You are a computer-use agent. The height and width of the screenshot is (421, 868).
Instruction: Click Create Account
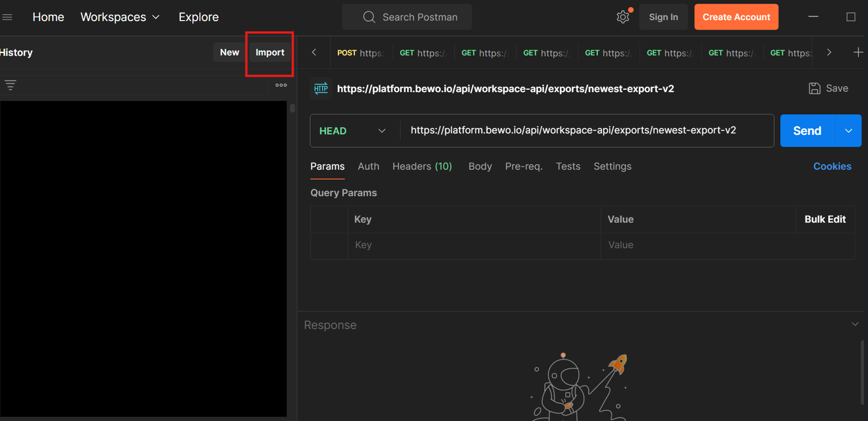coord(736,17)
